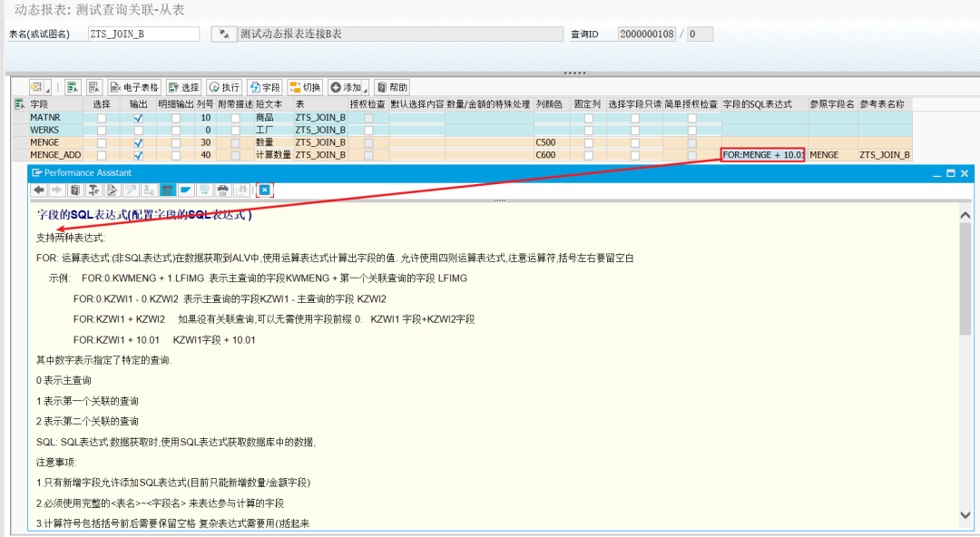Click the MENGE_ADD field name cell
The height and width of the screenshot is (537, 980).
pyautogui.click(x=55, y=155)
